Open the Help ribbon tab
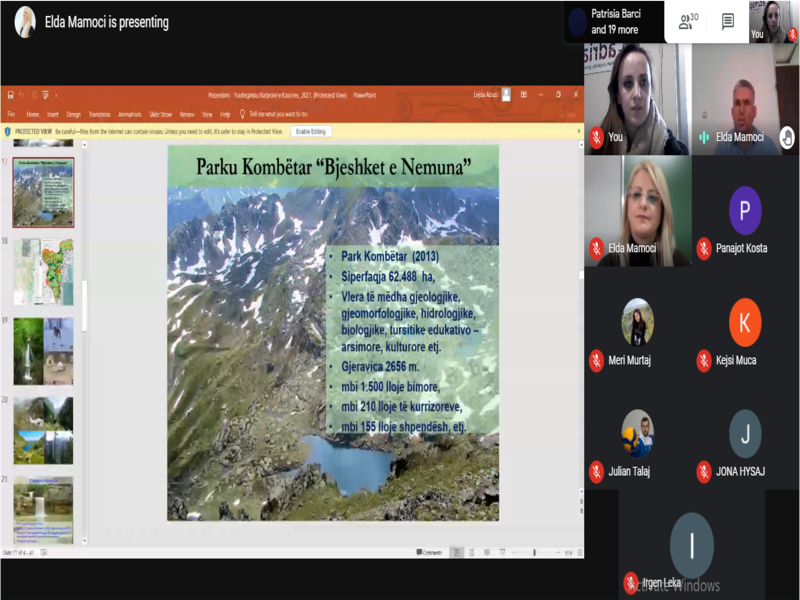The height and width of the screenshot is (600, 800). [225, 114]
